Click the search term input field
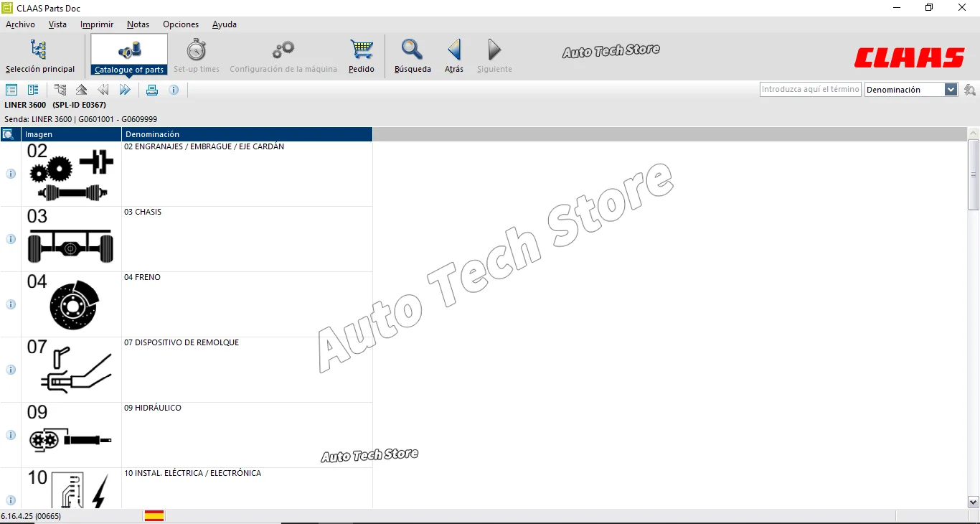This screenshot has height=524, width=980. [x=811, y=90]
